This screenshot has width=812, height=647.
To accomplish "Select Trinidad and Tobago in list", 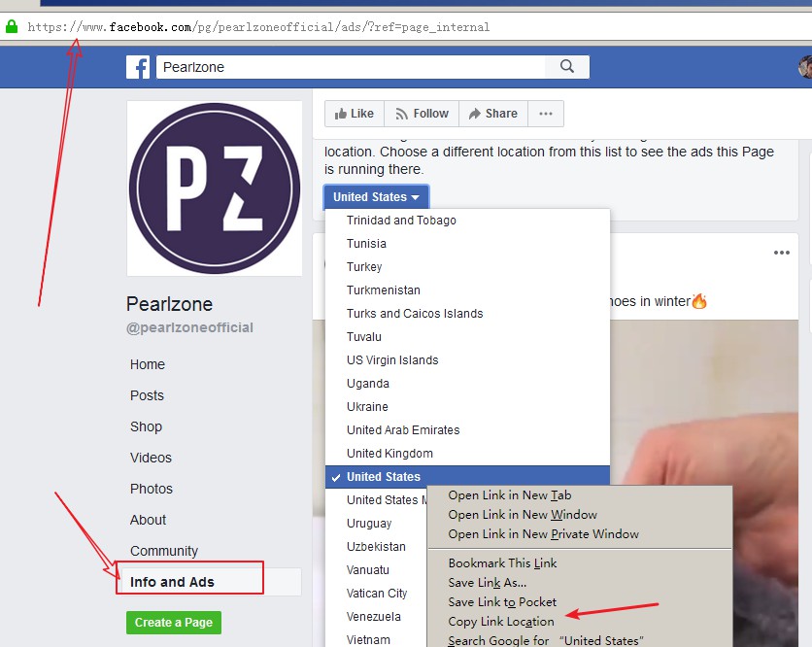I will point(467,221).
